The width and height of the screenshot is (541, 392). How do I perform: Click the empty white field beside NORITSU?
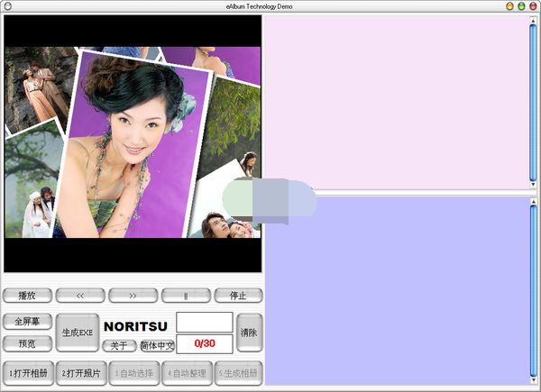tap(204, 322)
